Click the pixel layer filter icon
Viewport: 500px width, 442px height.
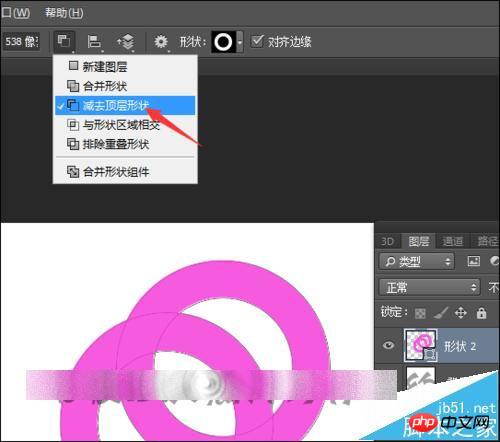[x=474, y=261]
